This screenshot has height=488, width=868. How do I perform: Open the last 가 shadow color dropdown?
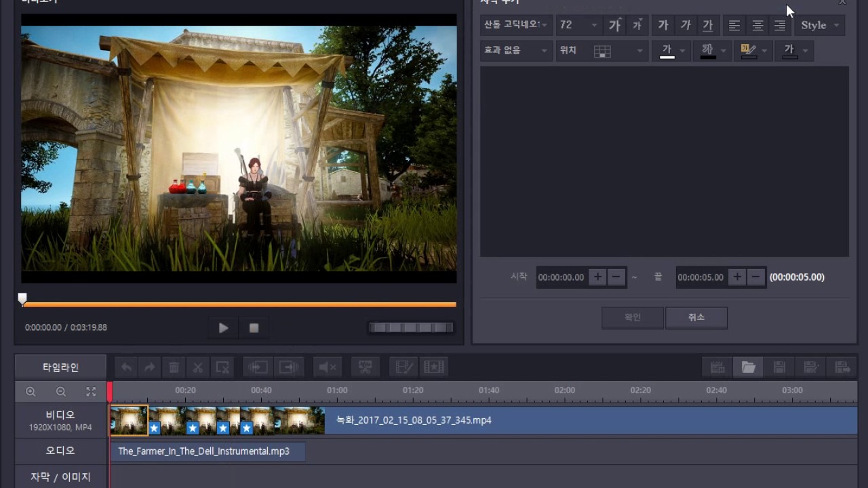(x=795, y=50)
